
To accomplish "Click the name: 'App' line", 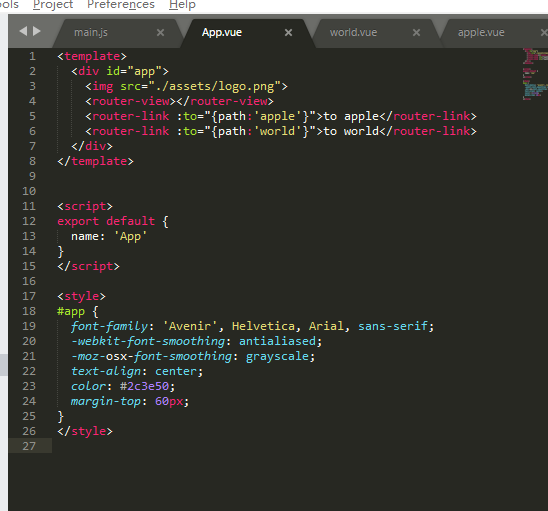I will point(109,236).
